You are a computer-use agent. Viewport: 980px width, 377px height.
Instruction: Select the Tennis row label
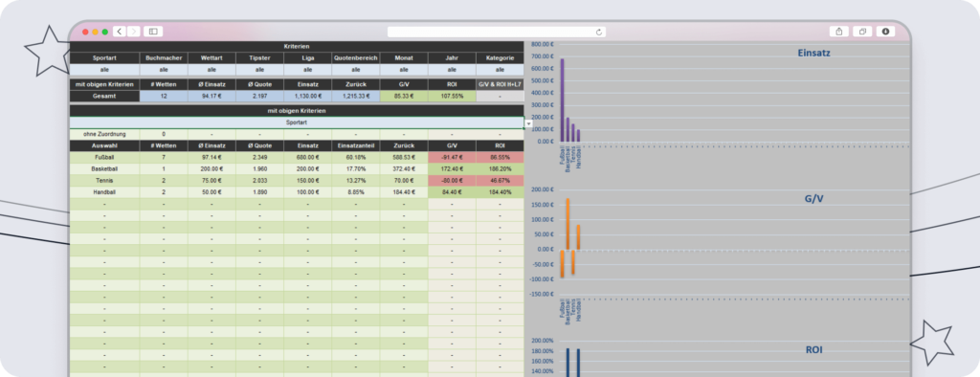[104, 181]
